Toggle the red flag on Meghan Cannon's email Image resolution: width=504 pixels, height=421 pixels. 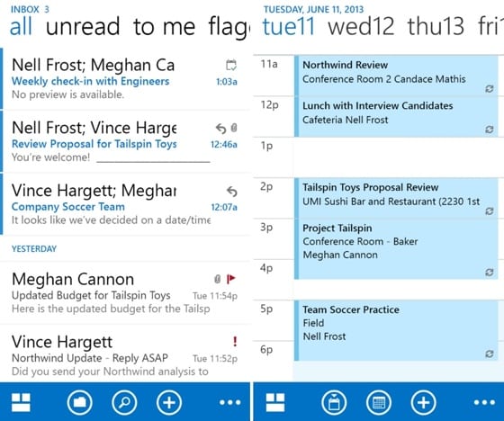(231, 279)
